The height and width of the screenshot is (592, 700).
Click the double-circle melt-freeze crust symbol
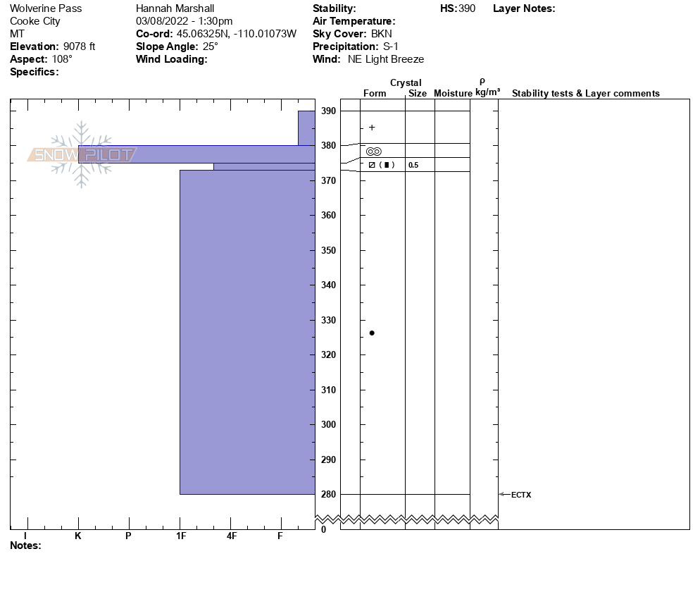[374, 152]
